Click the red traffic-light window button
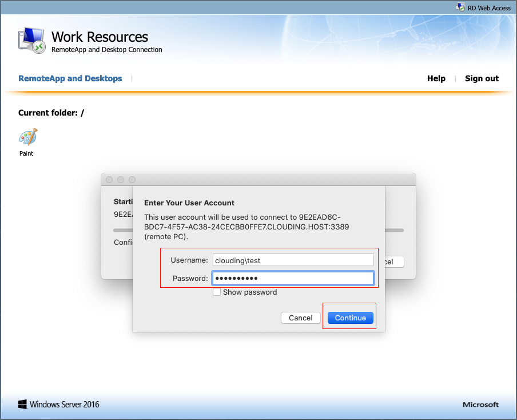Viewport: 517px width, 420px height. pyautogui.click(x=109, y=180)
